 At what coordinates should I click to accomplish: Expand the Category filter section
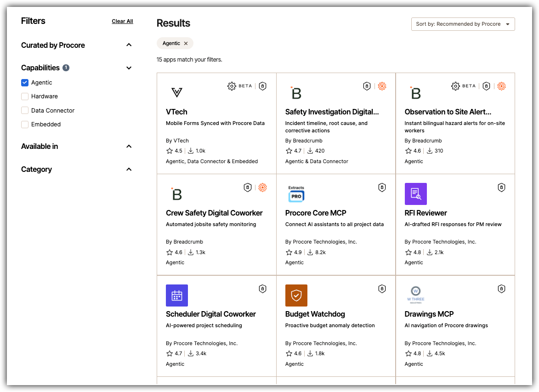pyautogui.click(x=129, y=169)
